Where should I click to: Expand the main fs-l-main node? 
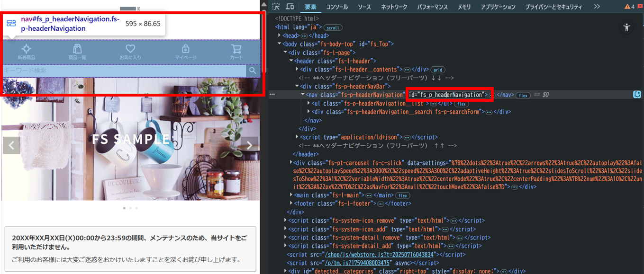(x=291, y=195)
